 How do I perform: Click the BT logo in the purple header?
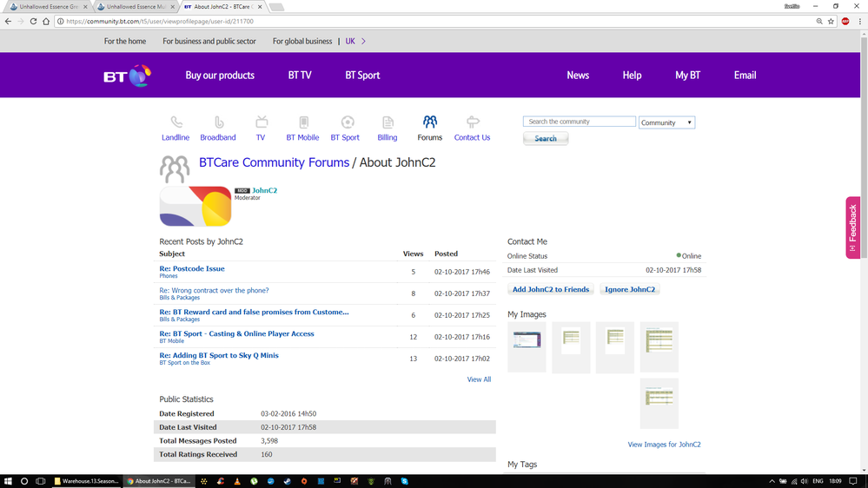coord(128,76)
